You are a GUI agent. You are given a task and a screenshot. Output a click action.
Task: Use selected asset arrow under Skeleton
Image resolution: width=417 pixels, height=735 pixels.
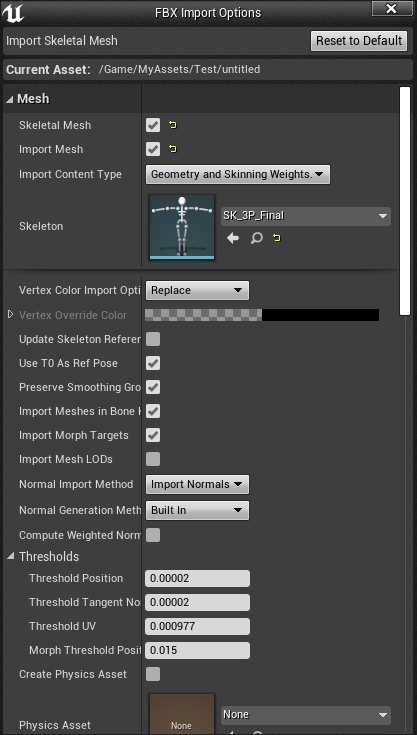(x=233, y=238)
